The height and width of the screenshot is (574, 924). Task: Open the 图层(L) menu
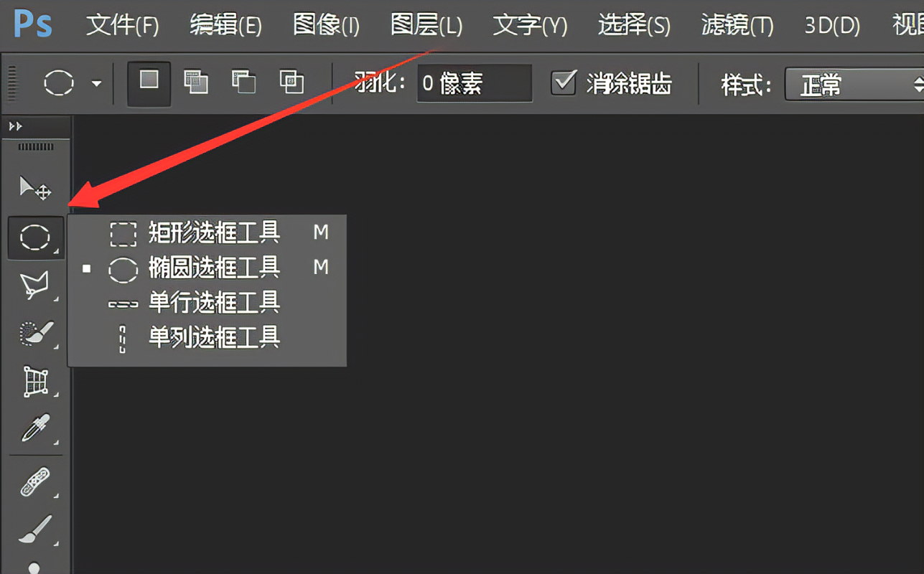(x=426, y=27)
